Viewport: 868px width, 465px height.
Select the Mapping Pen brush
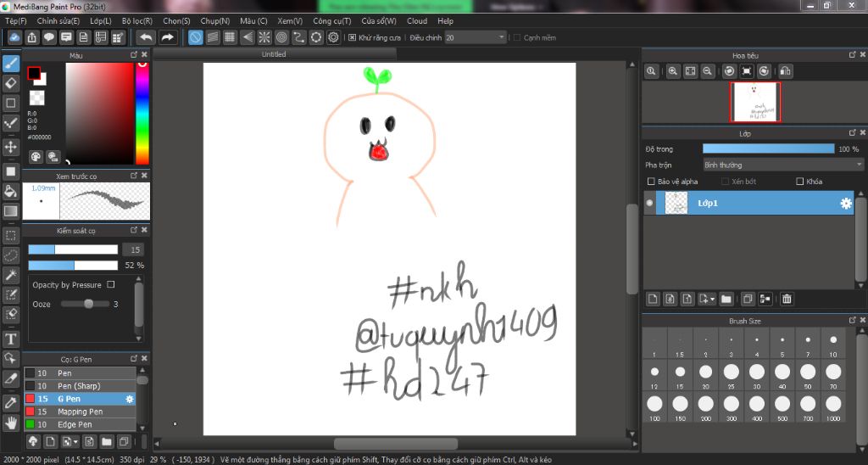(x=80, y=412)
